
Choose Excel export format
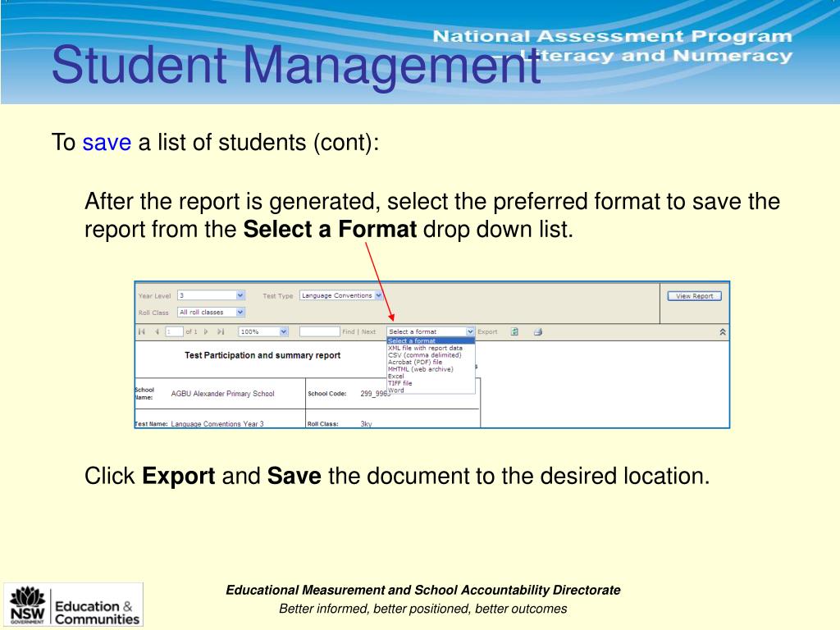tap(396, 376)
